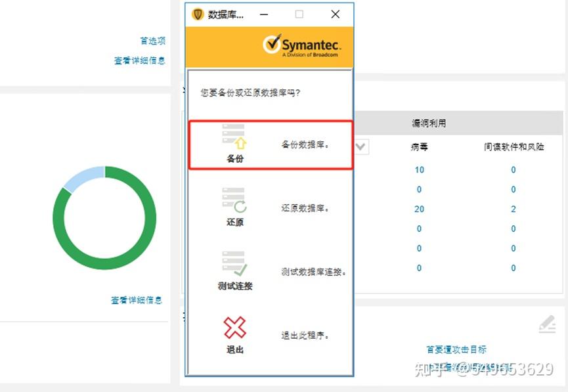Click the top 查看详细信息 link
Viewport: 568px width, 392px height.
click(x=139, y=59)
